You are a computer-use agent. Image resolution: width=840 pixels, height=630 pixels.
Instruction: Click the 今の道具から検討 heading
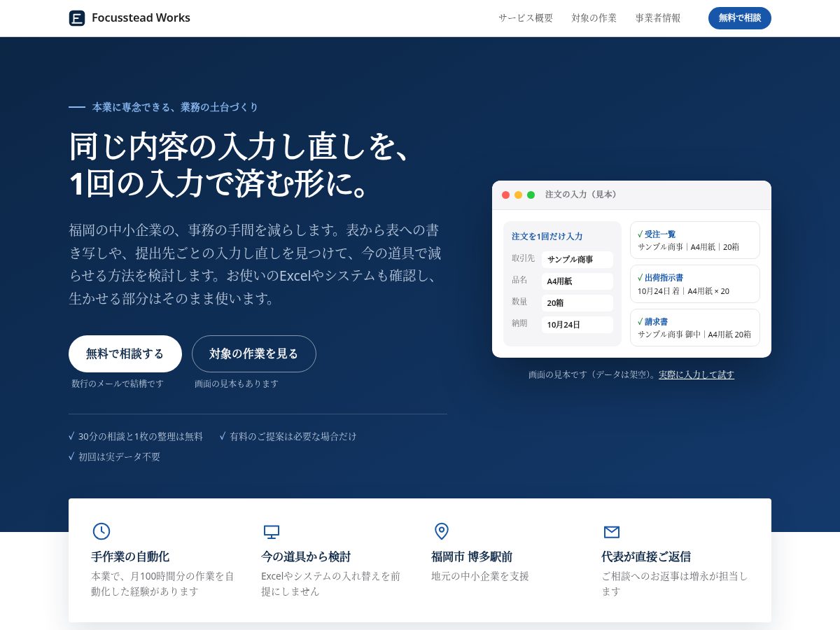click(306, 556)
